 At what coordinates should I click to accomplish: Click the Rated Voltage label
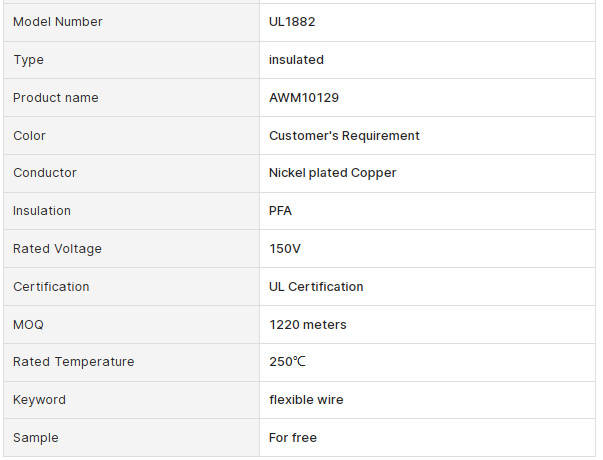(x=57, y=249)
